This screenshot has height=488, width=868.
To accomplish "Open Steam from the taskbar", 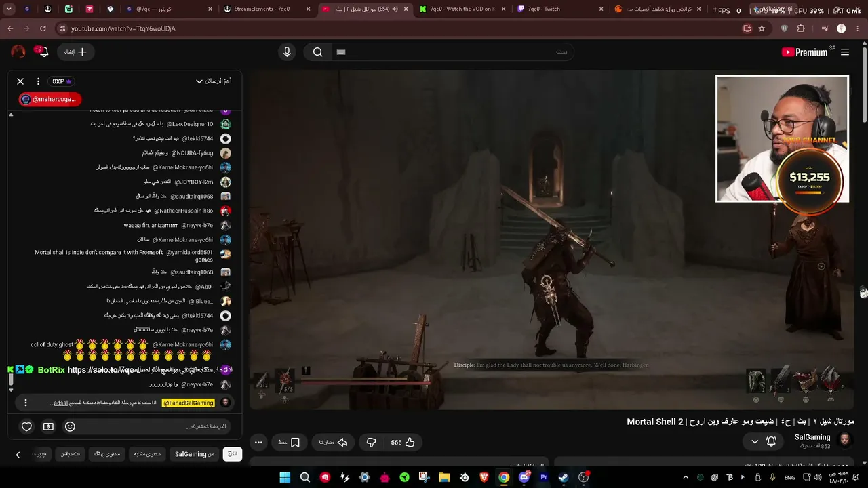I will [x=564, y=477].
